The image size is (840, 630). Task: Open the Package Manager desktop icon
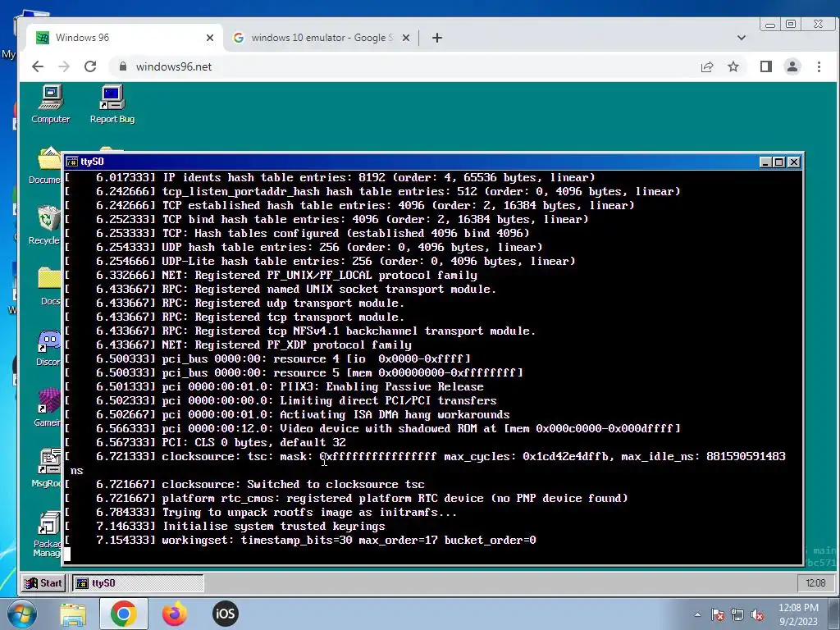tap(47, 534)
